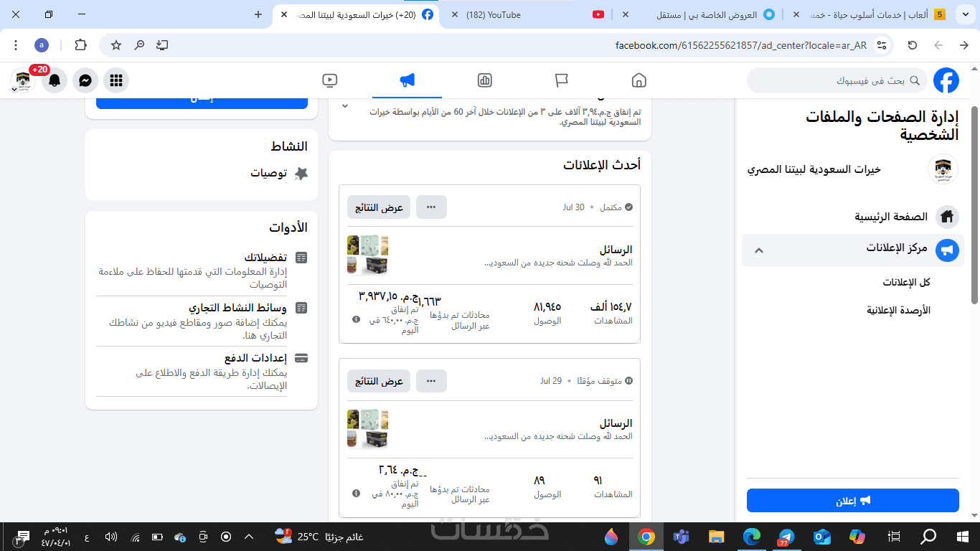Click the blue إعلان button in the sidebar
Image resolution: width=980 pixels, height=551 pixels.
click(x=853, y=501)
